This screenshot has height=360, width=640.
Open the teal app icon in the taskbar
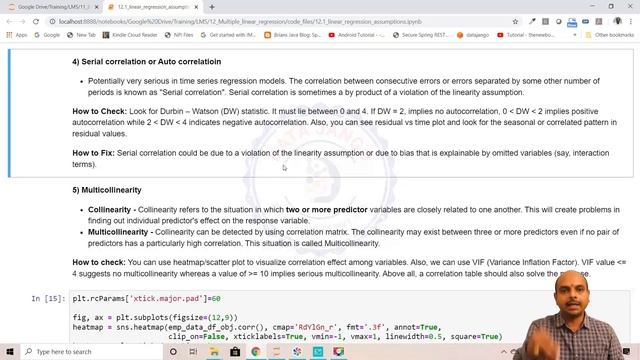coord(318,352)
